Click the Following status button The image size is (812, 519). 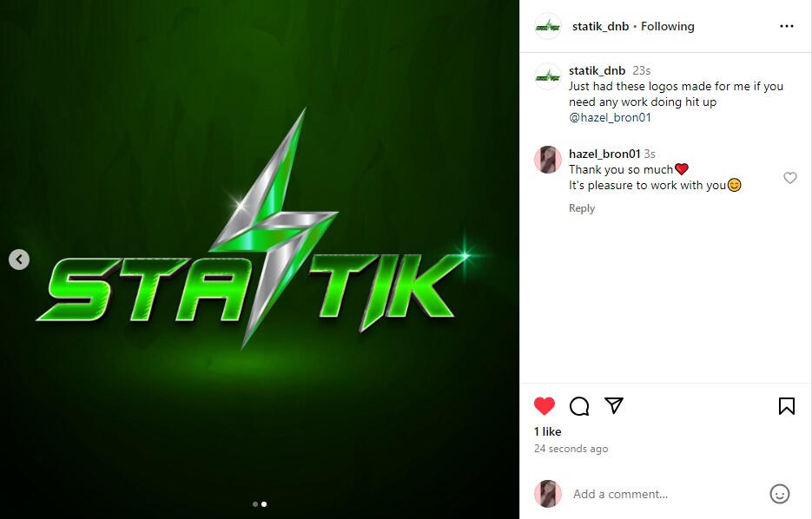668,26
